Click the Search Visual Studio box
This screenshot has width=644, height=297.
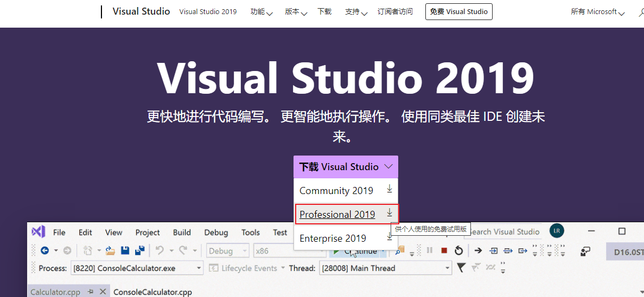504,232
